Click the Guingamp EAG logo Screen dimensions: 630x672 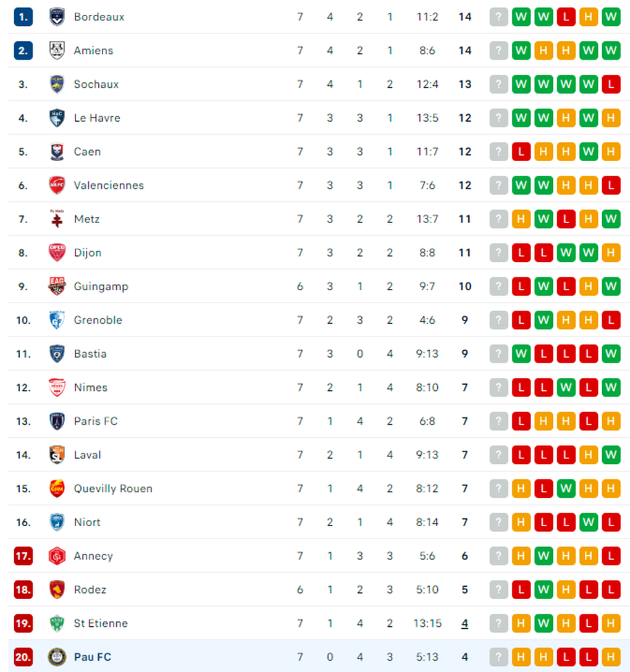click(57, 287)
